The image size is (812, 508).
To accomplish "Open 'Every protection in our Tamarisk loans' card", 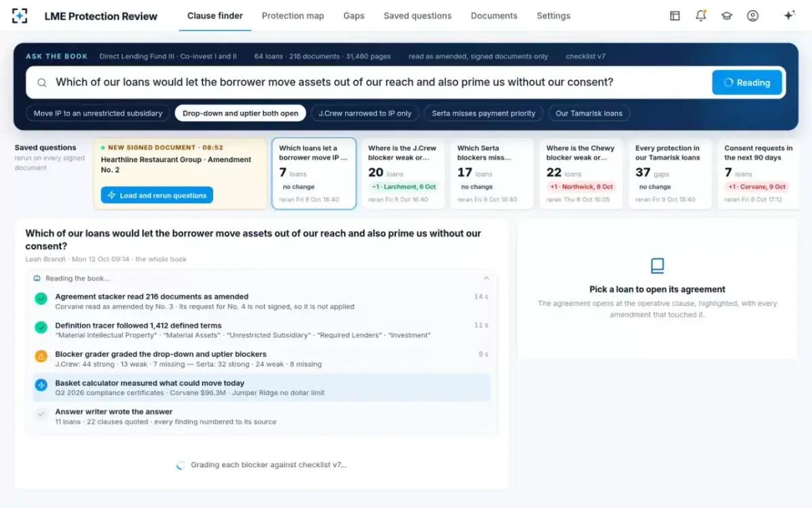I will click(x=670, y=173).
